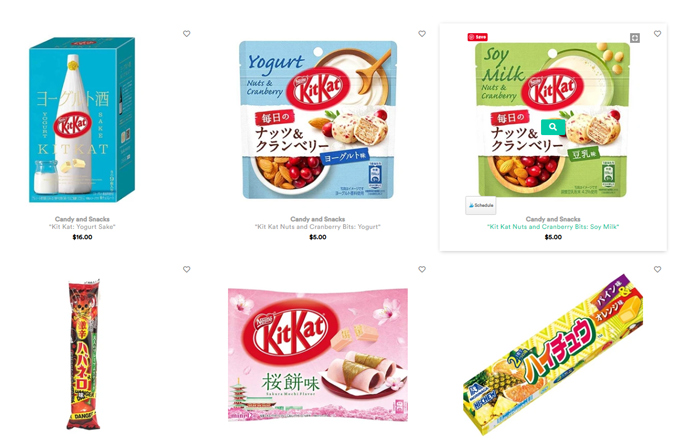680x440 pixels.
Task: Select the pink Sakura Mochi Kit Kat image
Action: point(318,354)
